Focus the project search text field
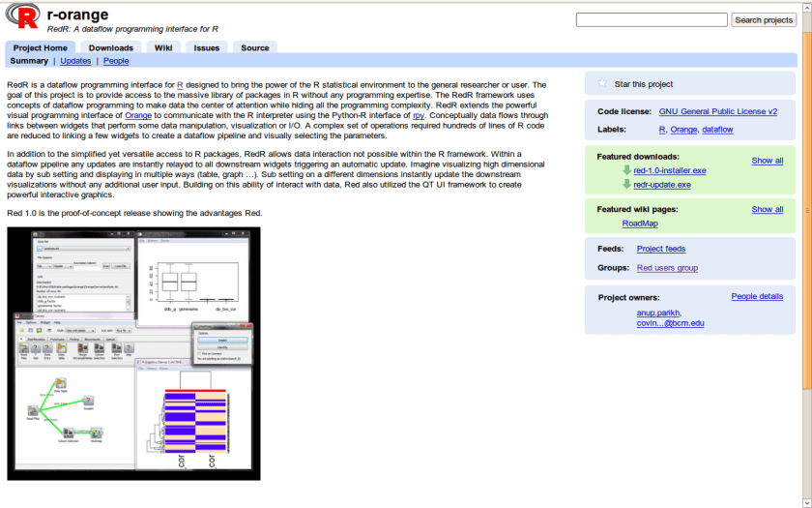This screenshot has height=508, width=812. [x=651, y=19]
